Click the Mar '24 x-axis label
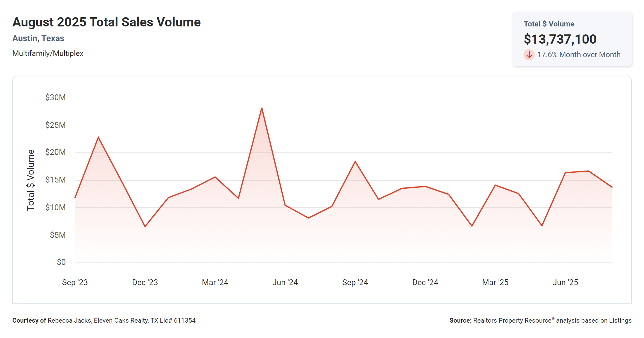This screenshot has width=644, height=338. click(x=215, y=282)
